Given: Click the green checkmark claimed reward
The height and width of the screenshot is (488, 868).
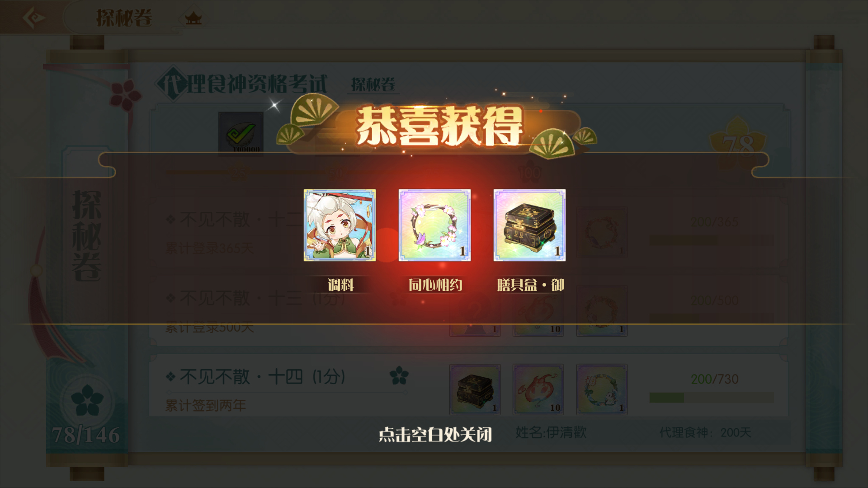Looking at the screenshot, I should pyautogui.click(x=241, y=134).
